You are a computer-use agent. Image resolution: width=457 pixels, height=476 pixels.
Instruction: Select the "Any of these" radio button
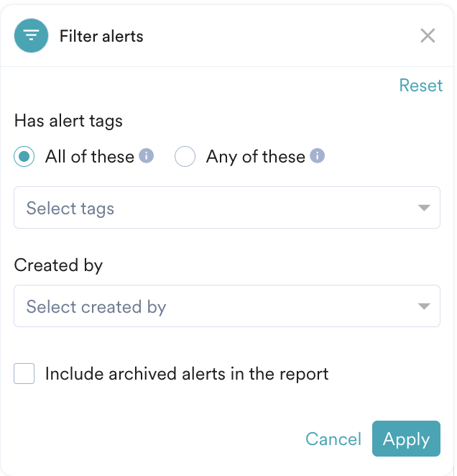pos(185,157)
